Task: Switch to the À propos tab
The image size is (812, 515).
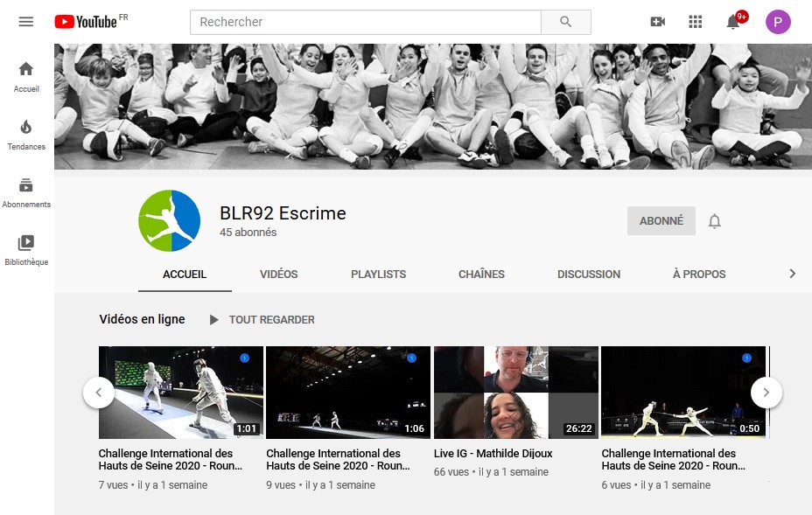Action: [x=699, y=275]
